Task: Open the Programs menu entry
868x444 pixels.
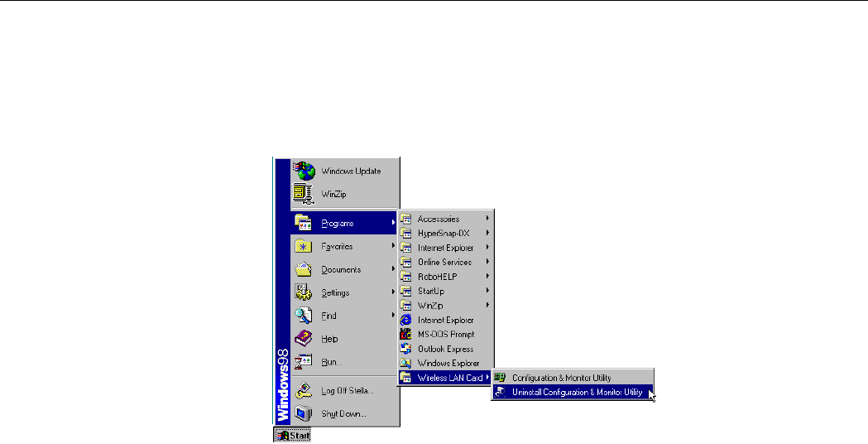Action: pos(345,223)
